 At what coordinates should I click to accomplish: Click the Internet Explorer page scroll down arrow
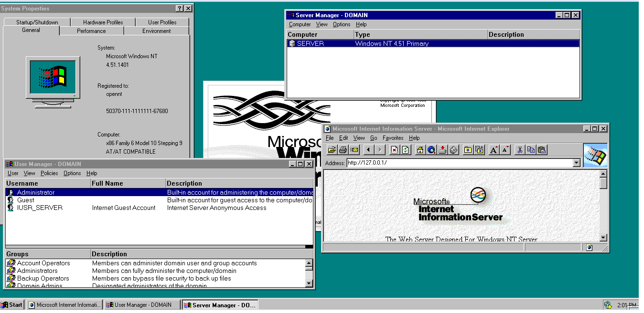pyautogui.click(x=603, y=238)
